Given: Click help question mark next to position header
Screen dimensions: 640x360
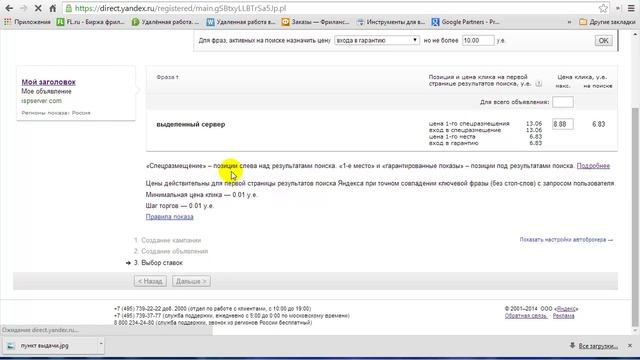Looking at the screenshot, I should (539, 84).
